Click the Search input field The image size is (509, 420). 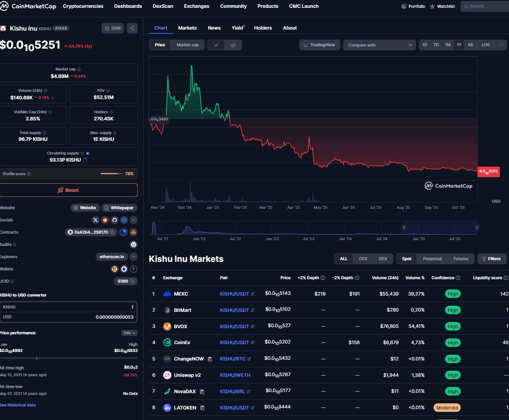click(485, 6)
